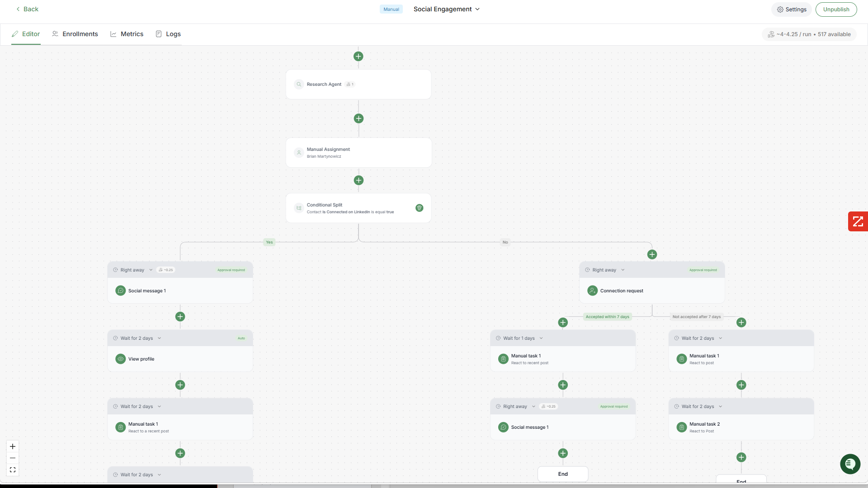Click the plus below View profile step
The image size is (868, 488).
coord(180,385)
